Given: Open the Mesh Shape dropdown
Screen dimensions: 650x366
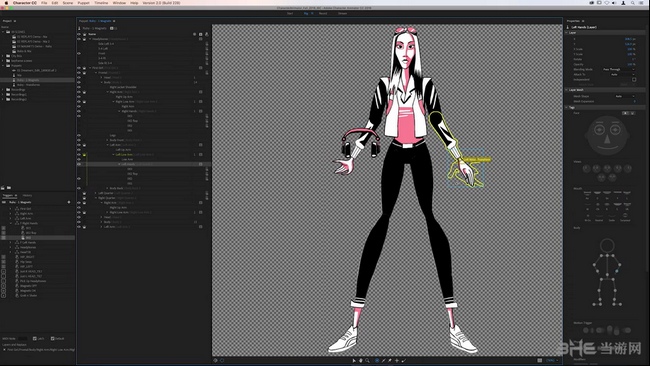Looking at the screenshot, I should [624, 96].
